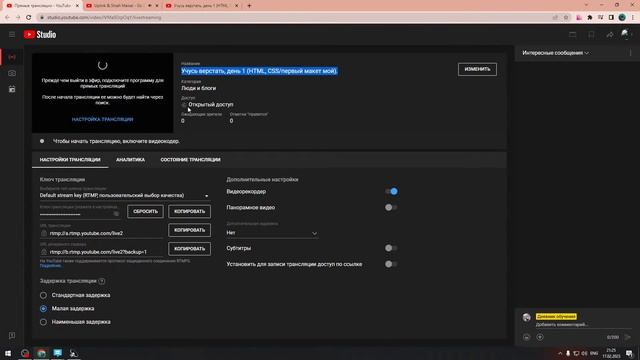Select Стандартная задержка radio button
The width and height of the screenshot is (640, 360).
(x=43, y=295)
